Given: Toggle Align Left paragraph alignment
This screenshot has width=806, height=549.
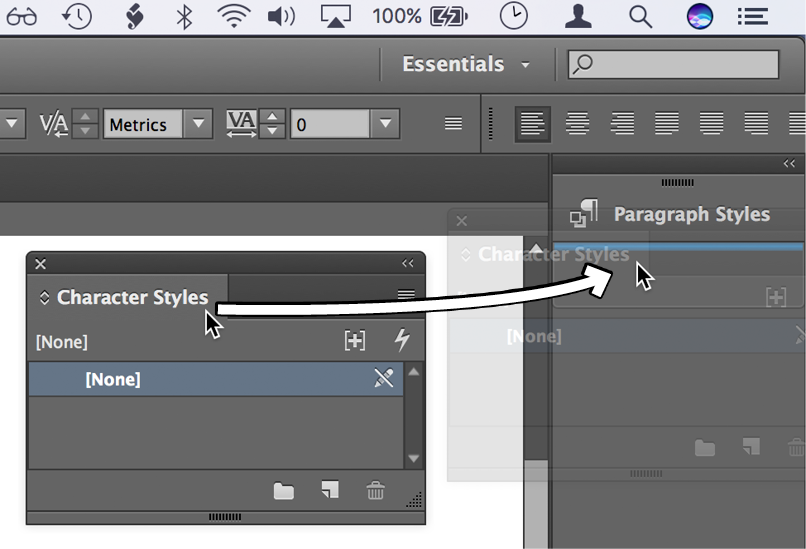Looking at the screenshot, I should [532, 124].
